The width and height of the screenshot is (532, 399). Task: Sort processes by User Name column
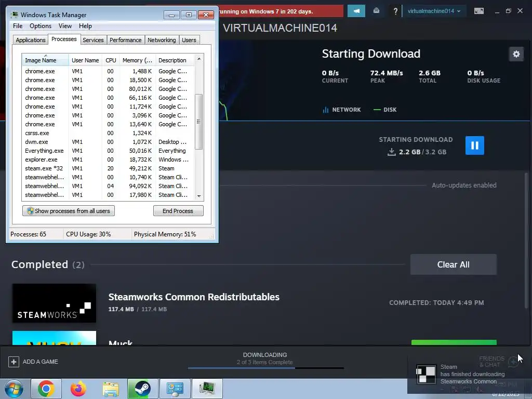pos(85,60)
